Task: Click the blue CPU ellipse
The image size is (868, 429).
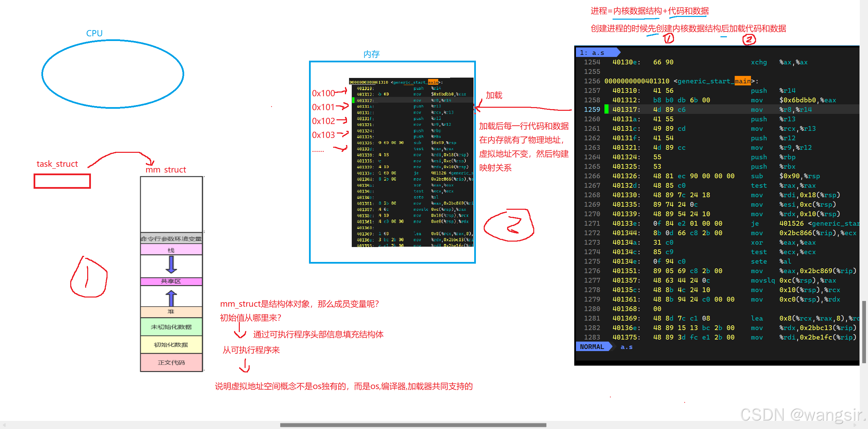Action: point(113,74)
